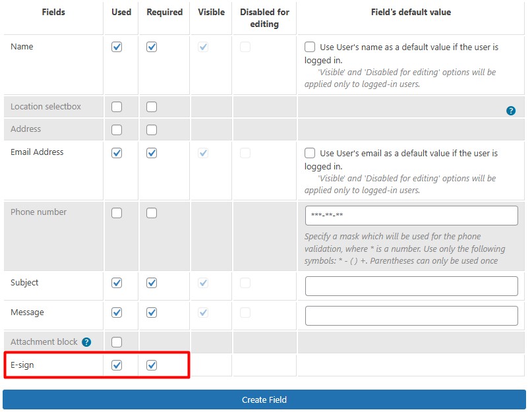Uncheck the Required checkbox for Name
532x414 pixels.
click(x=151, y=47)
